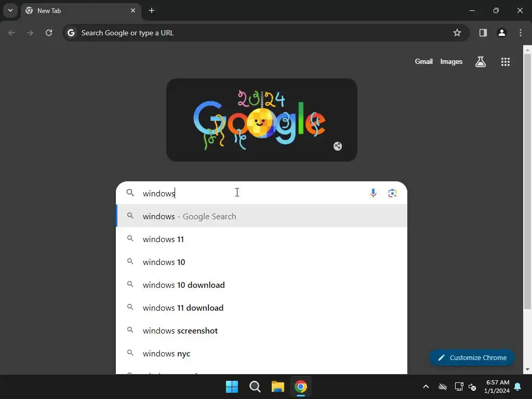This screenshot has height=399, width=532.
Task: Select the windows 10 suggestion
Action: pyautogui.click(x=262, y=262)
